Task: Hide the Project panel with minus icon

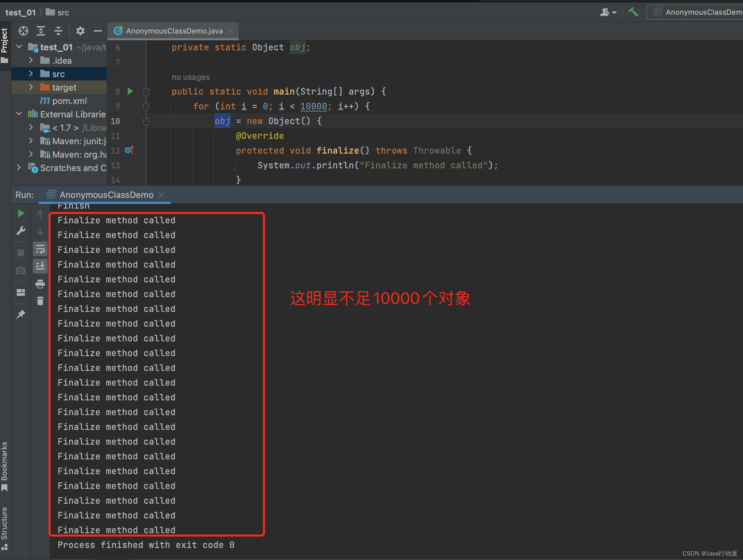Action: 98,31
